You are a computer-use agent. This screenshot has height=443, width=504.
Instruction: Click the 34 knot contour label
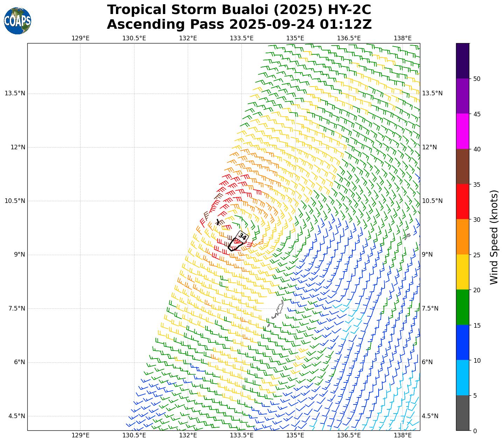tap(242, 237)
